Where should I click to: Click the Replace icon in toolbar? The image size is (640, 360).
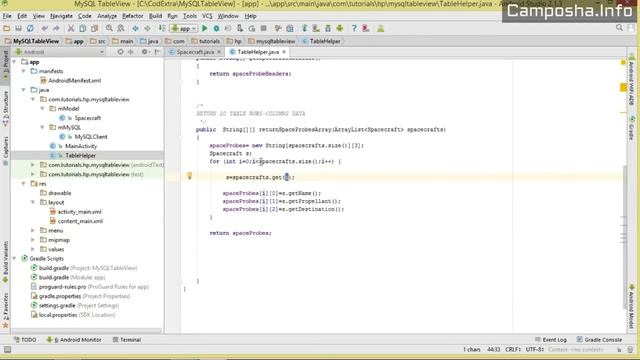coord(121,28)
